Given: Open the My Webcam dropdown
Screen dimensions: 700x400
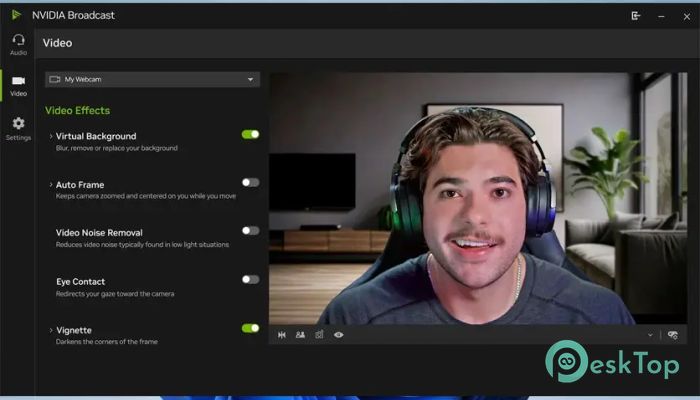Looking at the screenshot, I should [152, 79].
